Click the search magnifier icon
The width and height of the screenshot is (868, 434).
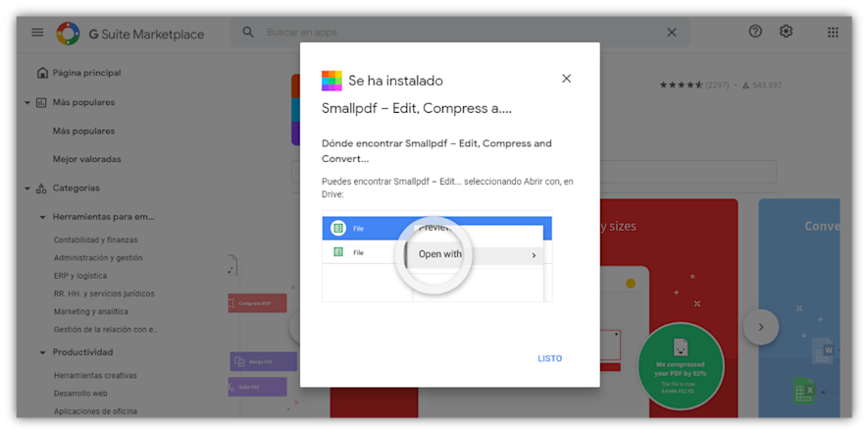[248, 32]
